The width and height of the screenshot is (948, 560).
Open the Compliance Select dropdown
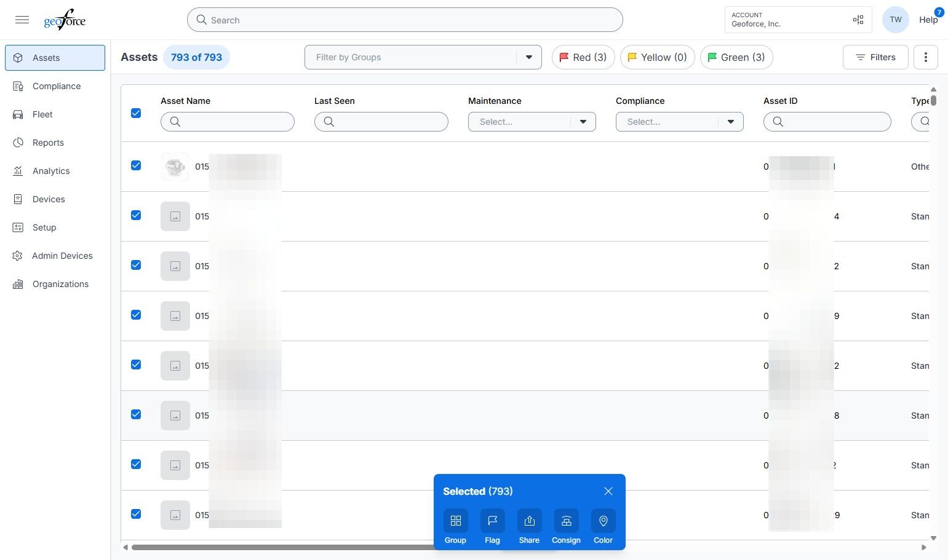tap(680, 122)
